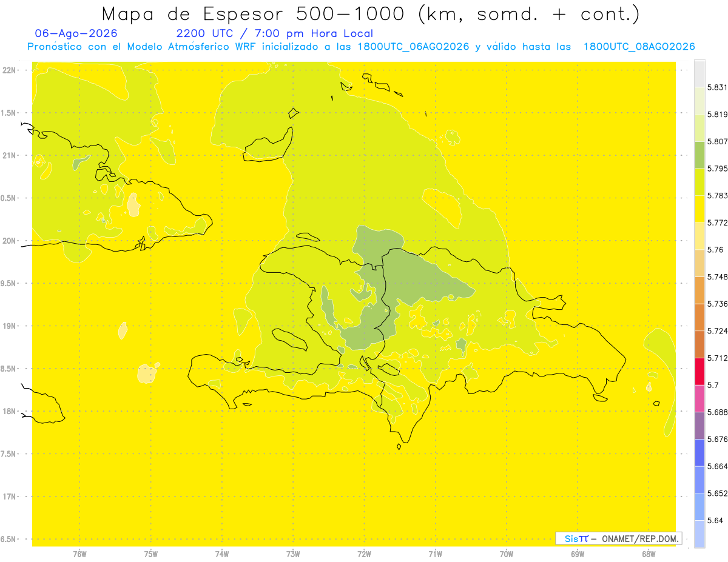This screenshot has width=728, height=562.
Task: Click the 70W longitude label
Action: click(x=507, y=554)
